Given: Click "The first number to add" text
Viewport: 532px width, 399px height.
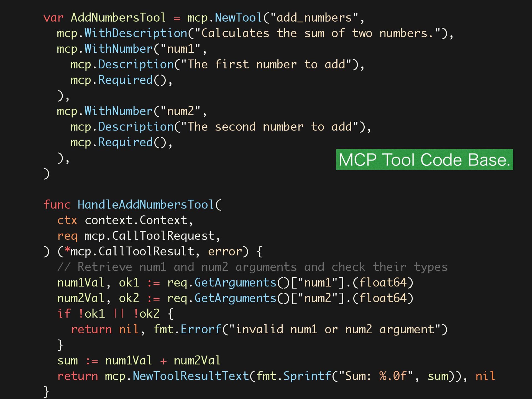Looking at the screenshot, I should 266,65.
